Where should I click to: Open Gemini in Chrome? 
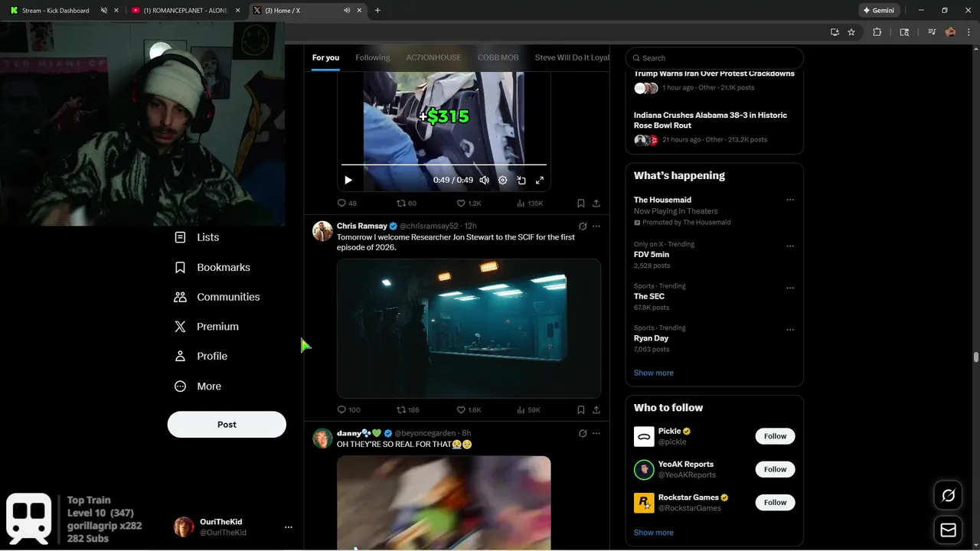[x=879, y=11]
